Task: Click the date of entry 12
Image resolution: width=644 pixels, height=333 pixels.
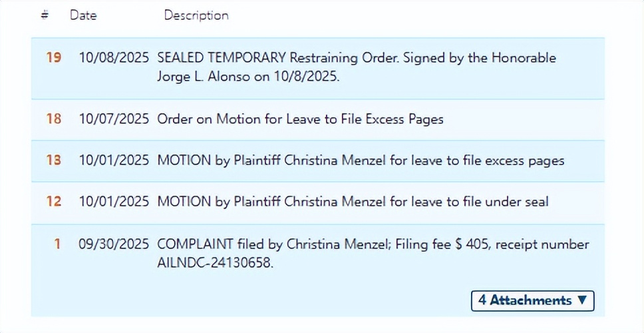Action: (x=114, y=201)
